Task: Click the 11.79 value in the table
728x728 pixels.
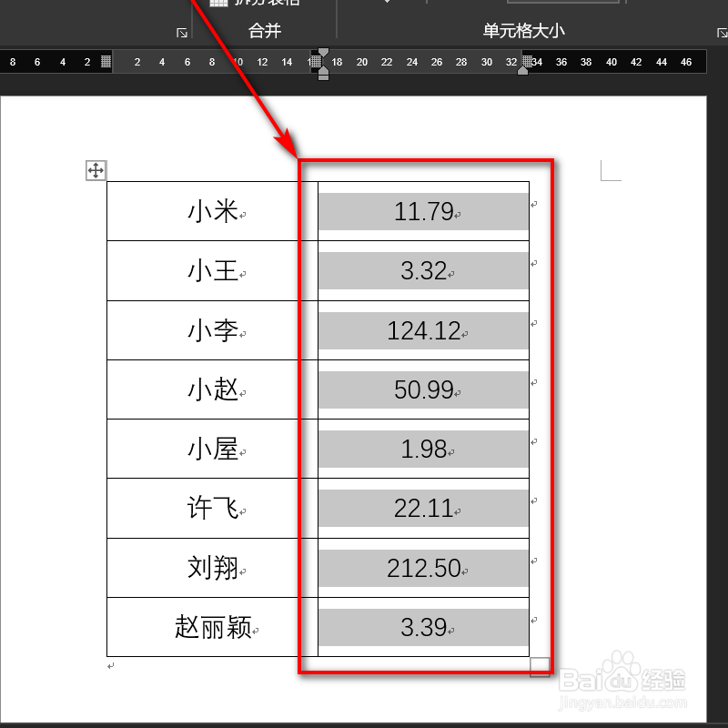Action: (x=423, y=211)
